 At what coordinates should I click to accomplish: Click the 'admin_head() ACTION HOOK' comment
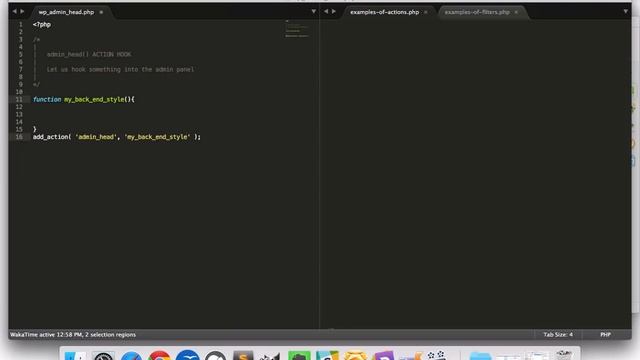[x=89, y=54]
